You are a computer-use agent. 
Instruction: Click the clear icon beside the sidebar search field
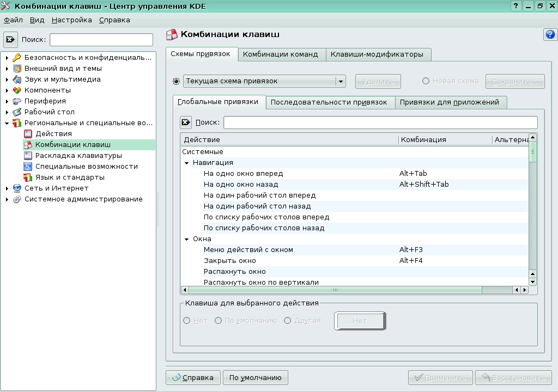click(x=11, y=39)
